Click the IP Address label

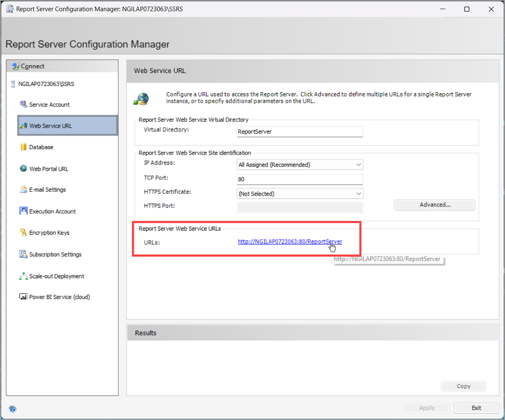coord(159,163)
